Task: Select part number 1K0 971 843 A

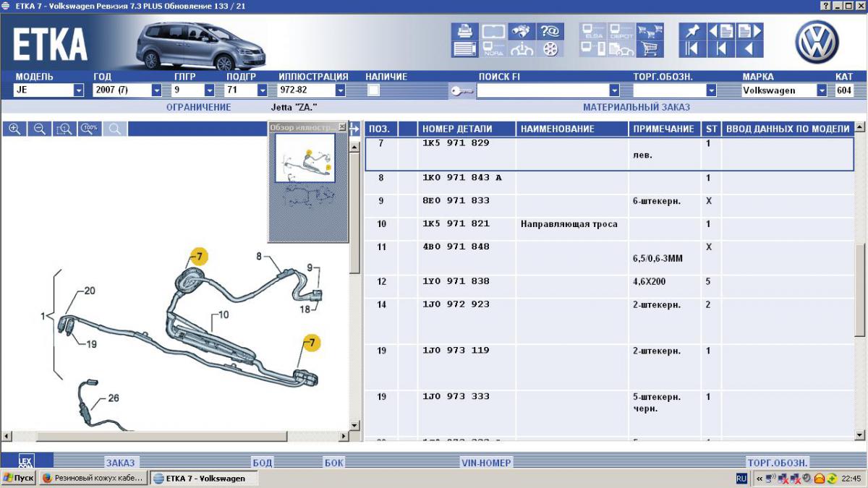Action: [462, 177]
